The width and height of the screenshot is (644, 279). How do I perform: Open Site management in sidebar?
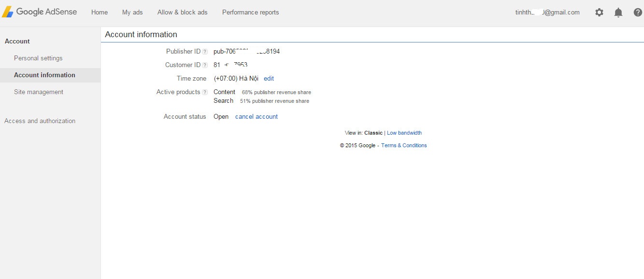39,92
